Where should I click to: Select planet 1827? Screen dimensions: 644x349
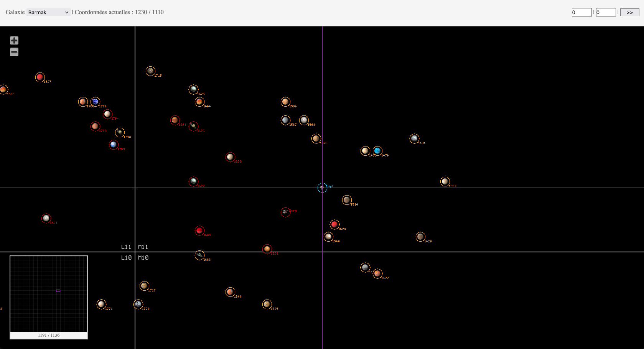(x=40, y=77)
